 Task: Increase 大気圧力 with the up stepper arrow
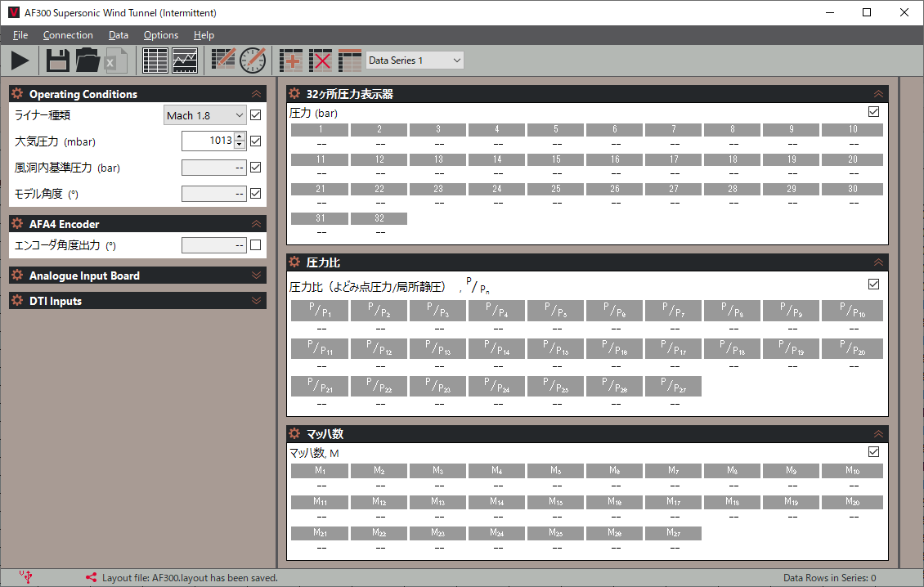pyautogui.click(x=240, y=137)
